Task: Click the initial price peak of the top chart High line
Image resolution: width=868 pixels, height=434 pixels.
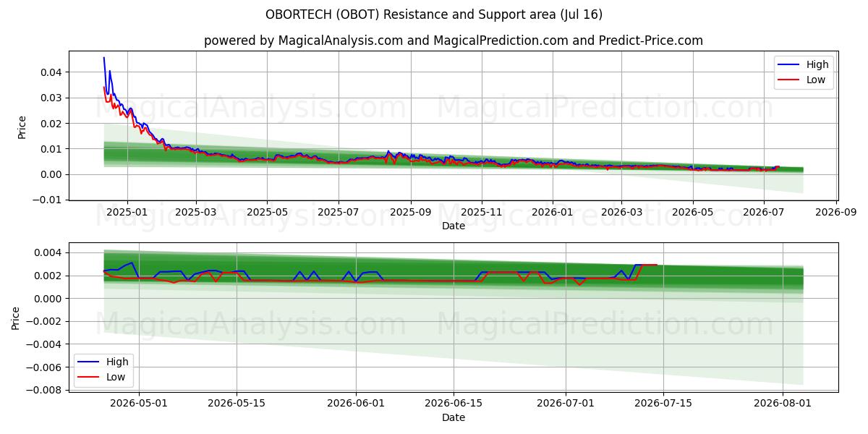Action: [104, 58]
